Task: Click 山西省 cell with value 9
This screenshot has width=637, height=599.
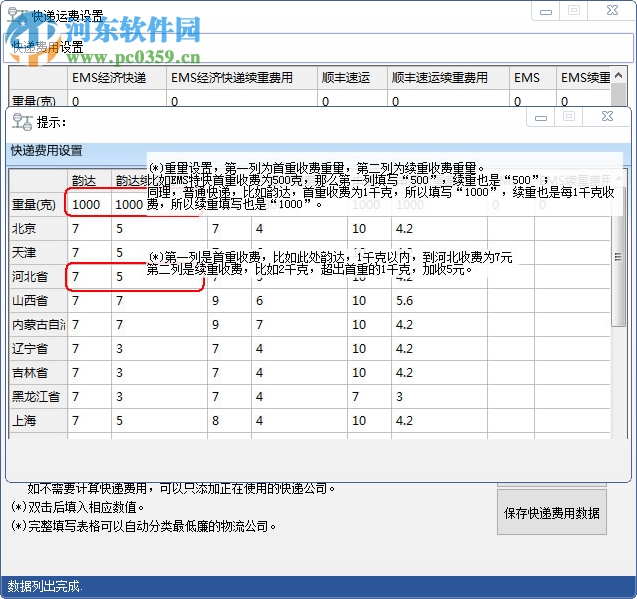Action: click(x=229, y=301)
